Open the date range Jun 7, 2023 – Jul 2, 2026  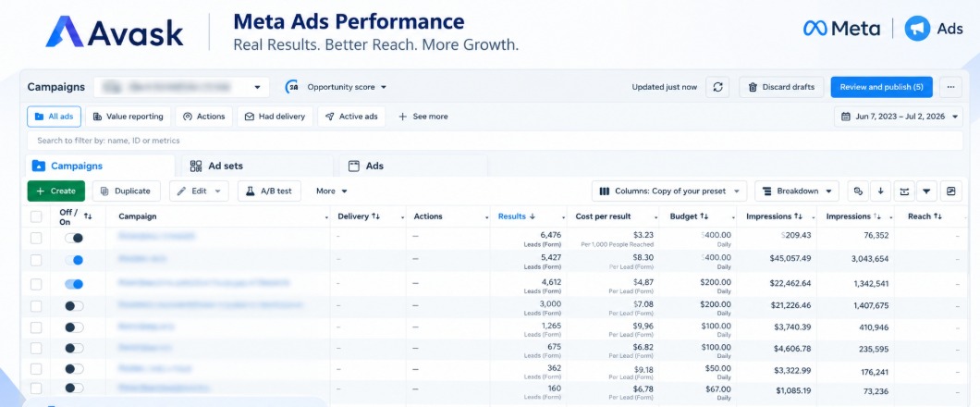pyautogui.click(x=898, y=117)
